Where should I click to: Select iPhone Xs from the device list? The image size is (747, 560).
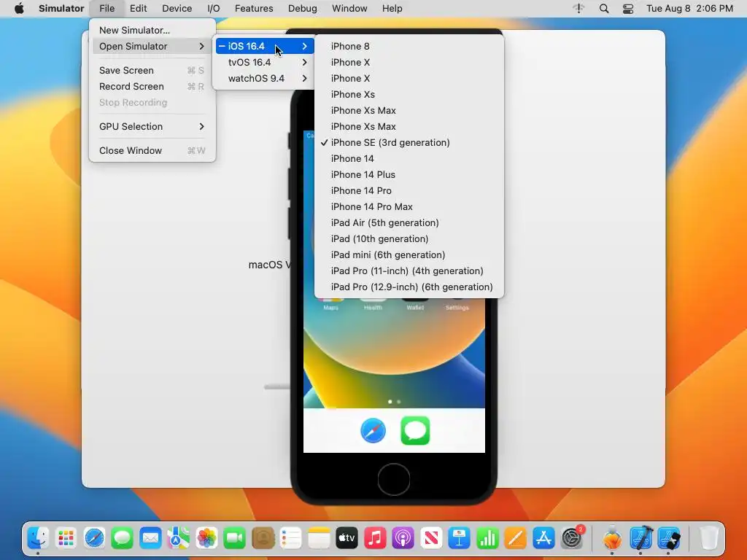[x=409, y=94]
